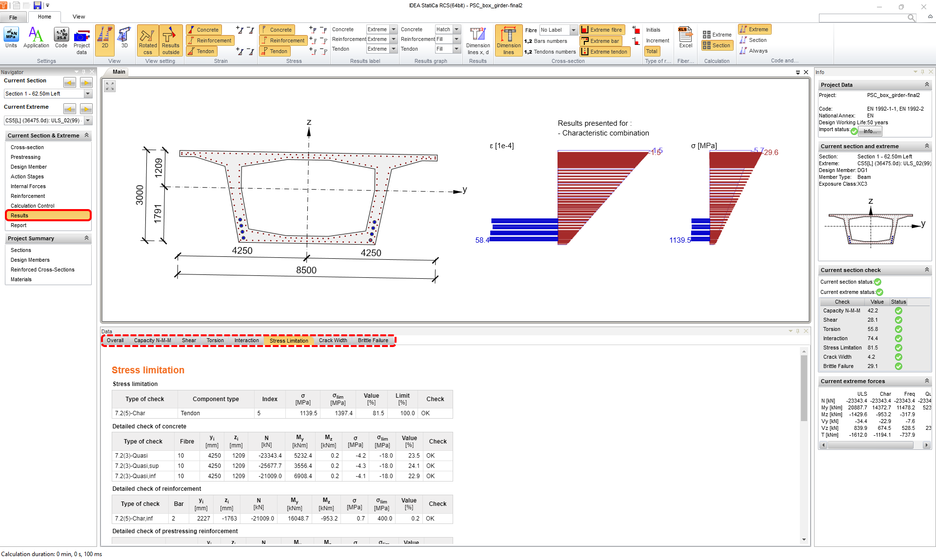Toggle Concrete stress display
Viewport: 936px width, 560px height.
click(x=277, y=30)
